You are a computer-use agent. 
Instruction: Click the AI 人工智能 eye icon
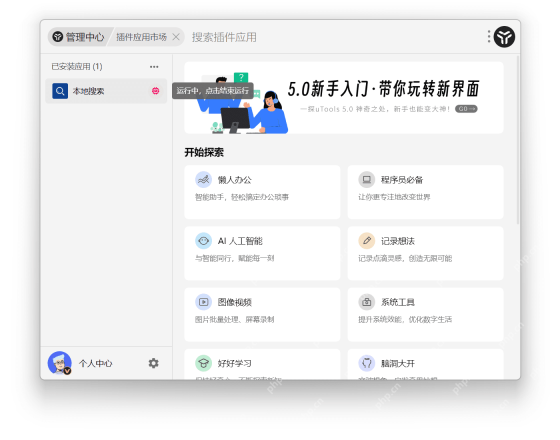point(203,241)
